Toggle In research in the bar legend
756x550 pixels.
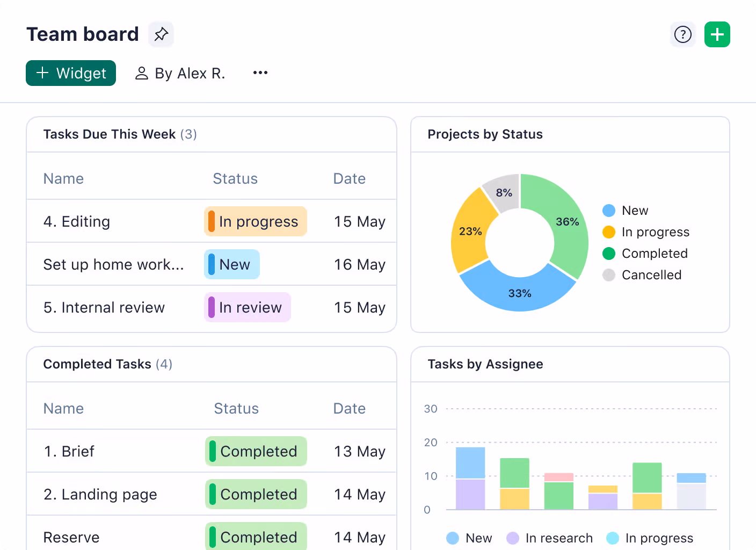tap(550, 538)
